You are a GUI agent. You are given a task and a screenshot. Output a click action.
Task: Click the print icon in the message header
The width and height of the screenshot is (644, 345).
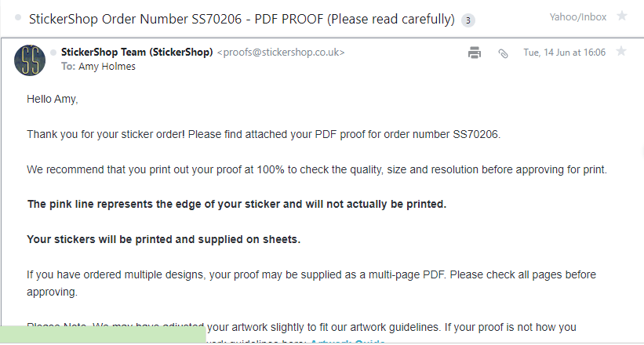click(474, 53)
